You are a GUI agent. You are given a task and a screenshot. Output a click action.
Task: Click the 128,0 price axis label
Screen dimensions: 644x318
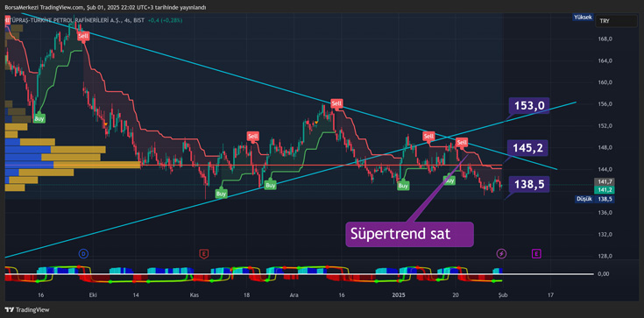[605, 256]
